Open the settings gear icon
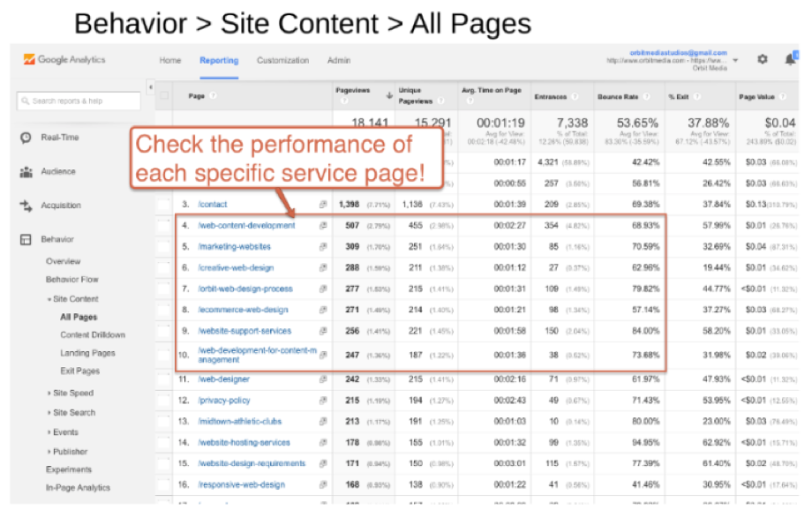This screenshot has height=510, width=812. pyautogui.click(x=763, y=59)
